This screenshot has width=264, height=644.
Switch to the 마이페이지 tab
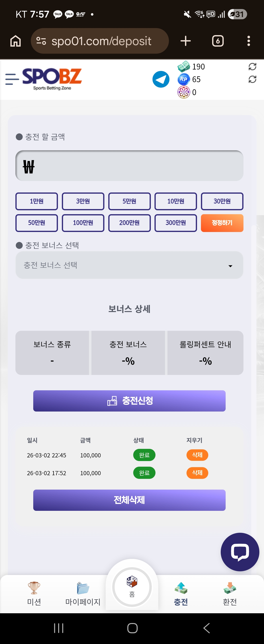click(83, 593)
